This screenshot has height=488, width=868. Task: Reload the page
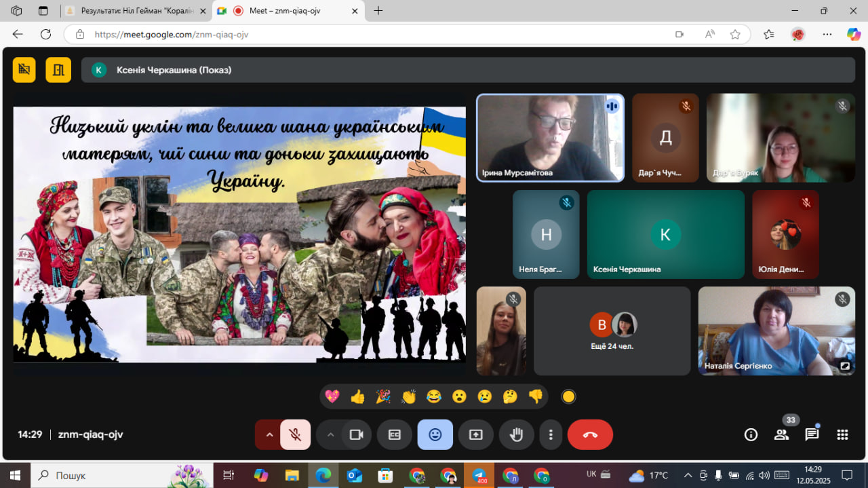tap(45, 34)
